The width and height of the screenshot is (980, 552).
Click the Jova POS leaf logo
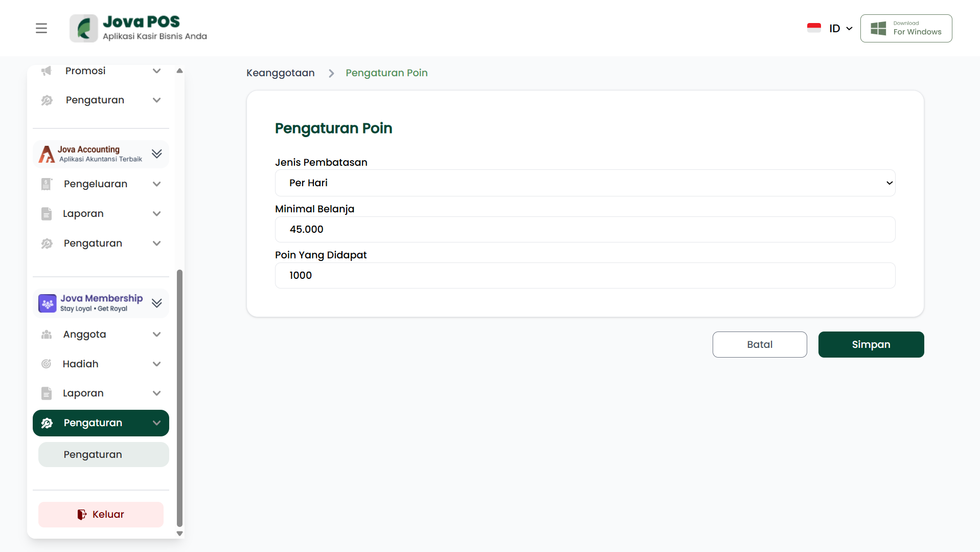click(84, 28)
